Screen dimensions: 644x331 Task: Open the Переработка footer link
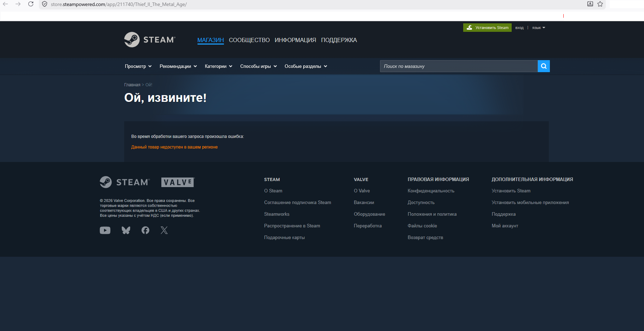[368, 226]
